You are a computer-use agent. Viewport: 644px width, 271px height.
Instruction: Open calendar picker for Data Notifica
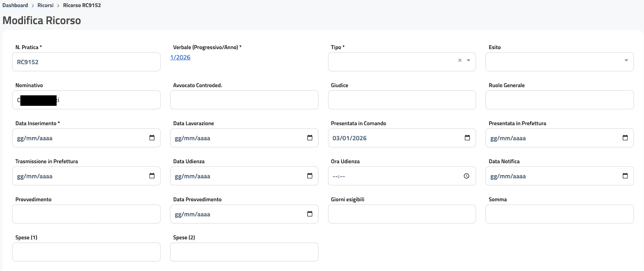[625, 176]
